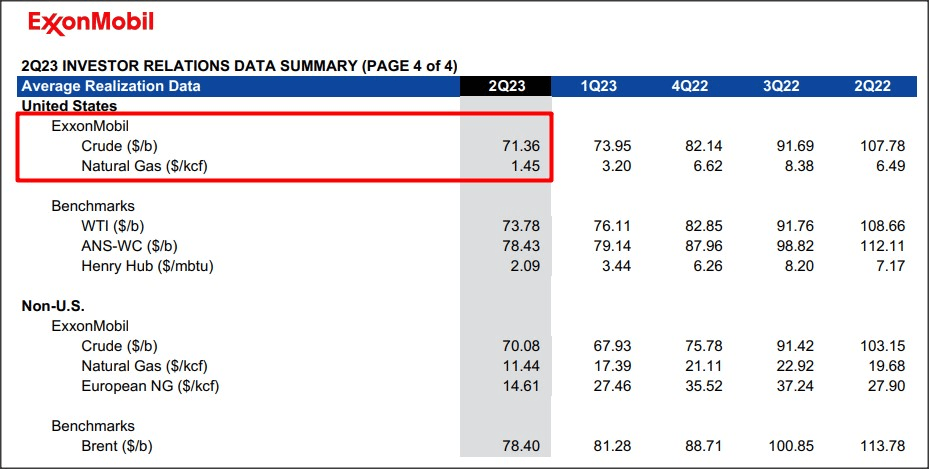The height and width of the screenshot is (469, 929).
Task: Click the US natural gas value 1.45
Action: pyautogui.click(x=526, y=166)
